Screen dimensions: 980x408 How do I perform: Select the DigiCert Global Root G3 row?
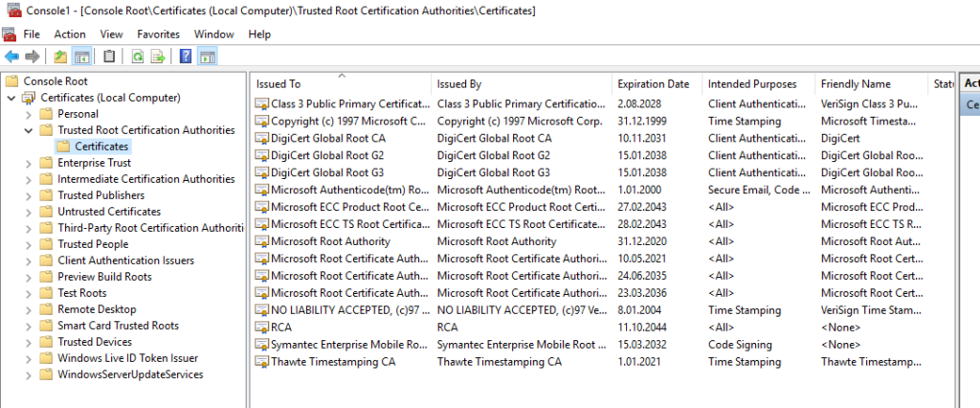(x=327, y=172)
